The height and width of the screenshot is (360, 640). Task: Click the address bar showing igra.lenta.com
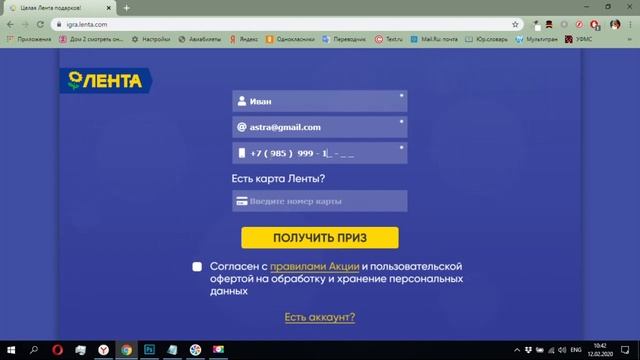[x=286, y=24]
